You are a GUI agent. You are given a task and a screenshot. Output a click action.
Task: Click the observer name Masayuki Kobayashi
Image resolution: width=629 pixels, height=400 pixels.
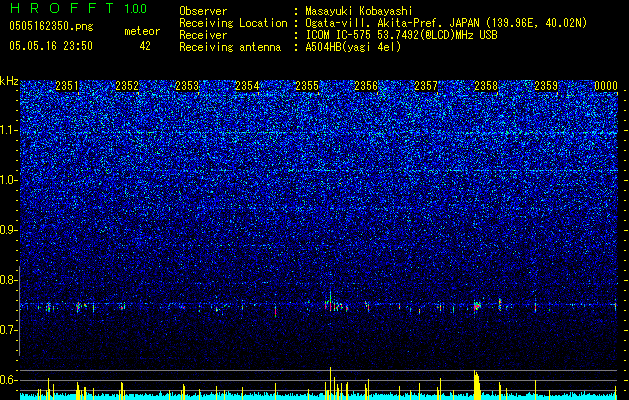coord(359,11)
